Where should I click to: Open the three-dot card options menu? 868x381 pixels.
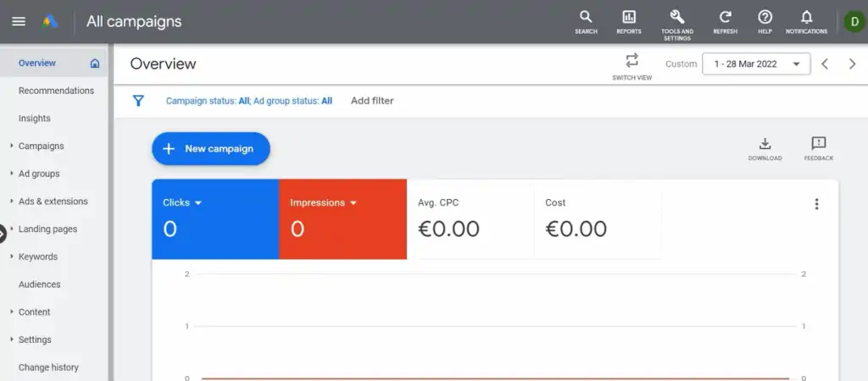pyautogui.click(x=816, y=204)
